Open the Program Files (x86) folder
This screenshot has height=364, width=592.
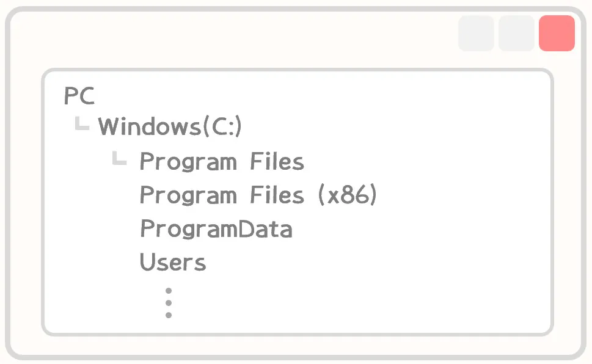click(x=258, y=195)
